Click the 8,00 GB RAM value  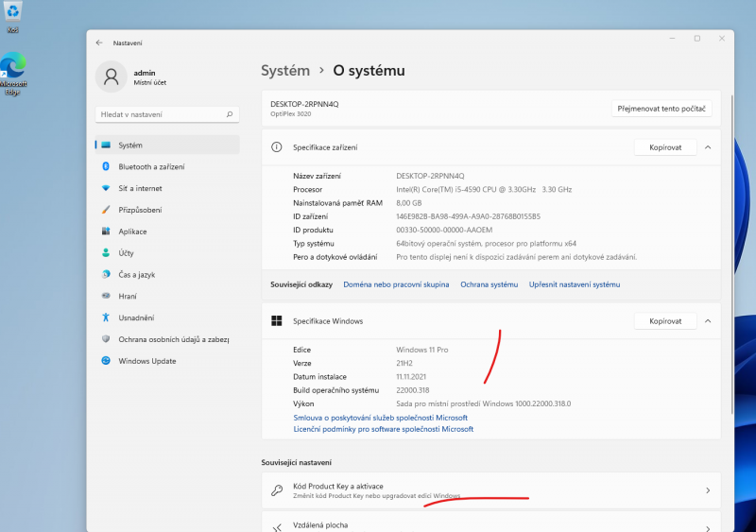click(409, 203)
